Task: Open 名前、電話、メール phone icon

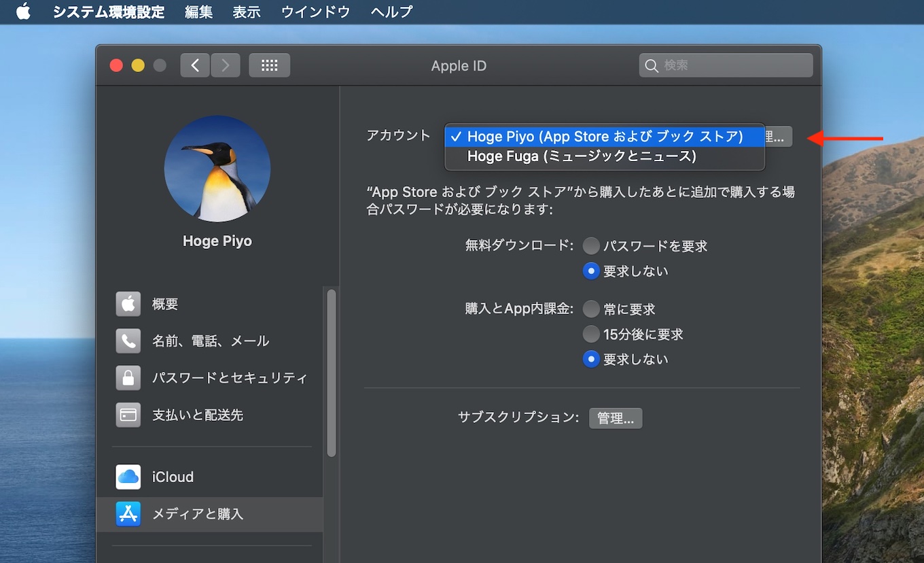Action: click(x=128, y=341)
